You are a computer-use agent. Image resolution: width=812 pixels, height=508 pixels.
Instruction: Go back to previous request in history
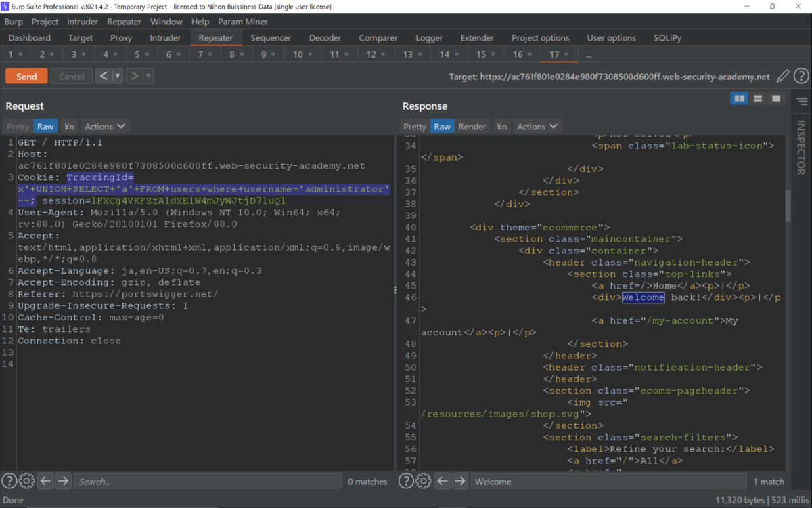tap(103, 76)
